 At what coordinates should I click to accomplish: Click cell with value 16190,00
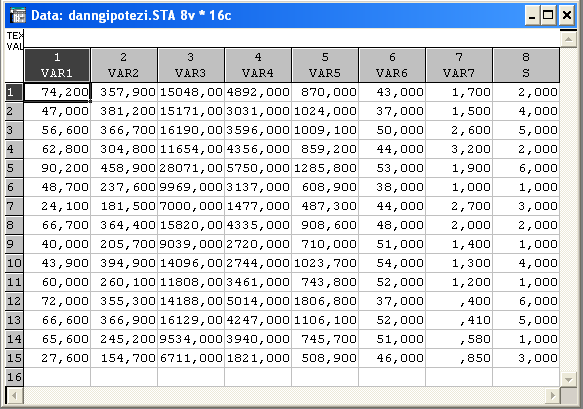click(x=191, y=130)
